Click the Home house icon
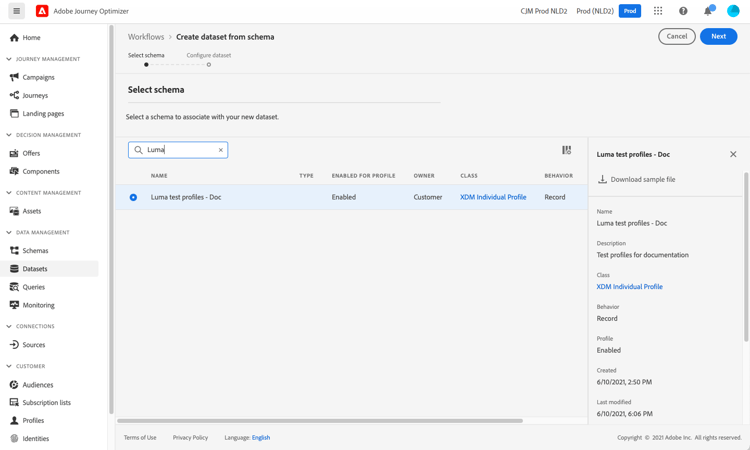This screenshot has height=450, width=750. [14, 38]
